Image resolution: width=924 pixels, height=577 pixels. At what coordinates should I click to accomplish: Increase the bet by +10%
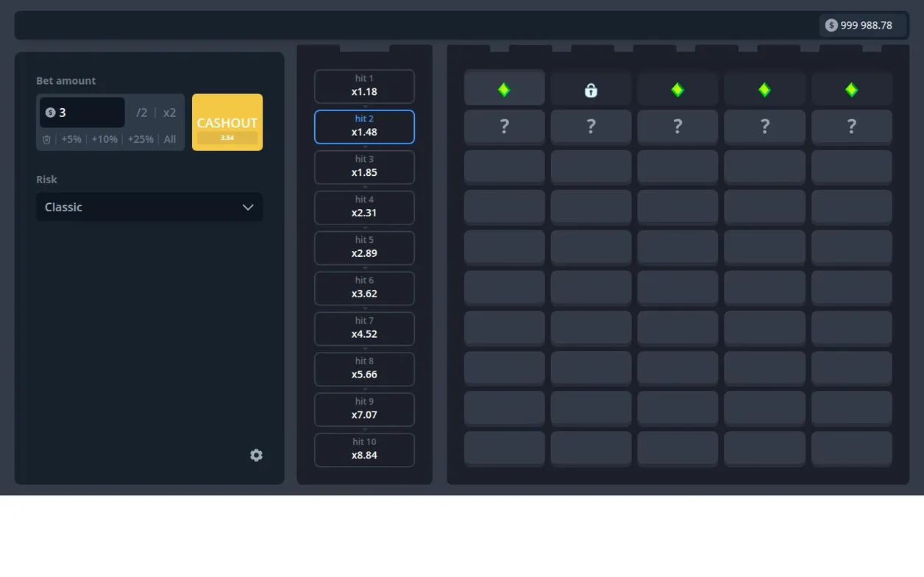(104, 139)
